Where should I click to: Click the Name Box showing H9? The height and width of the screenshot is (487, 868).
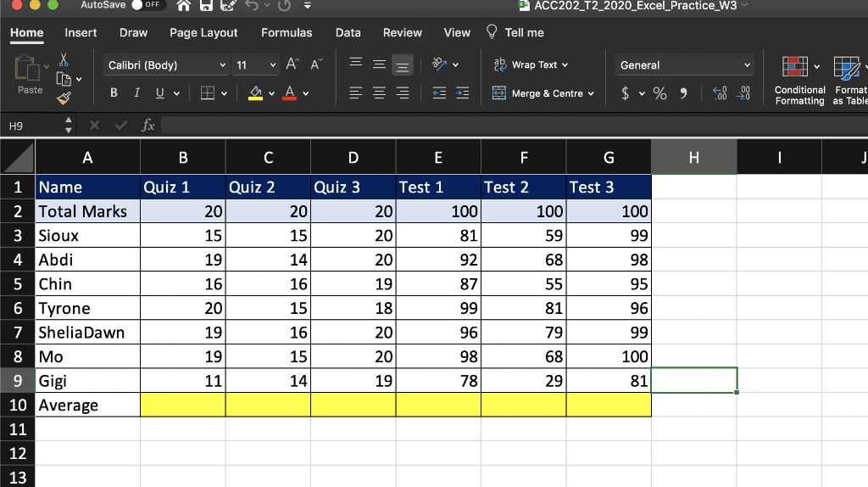click(36, 126)
